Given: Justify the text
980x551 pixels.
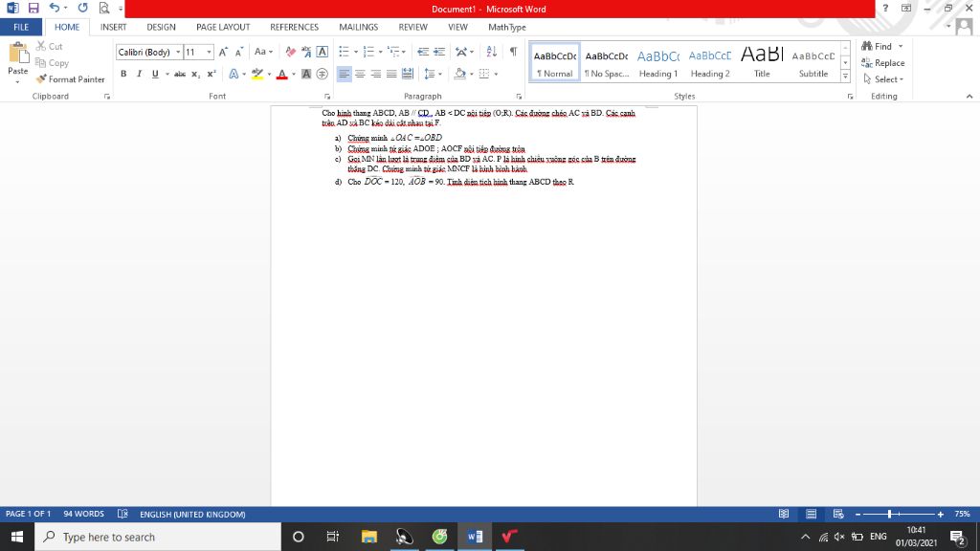Looking at the screenshot, I should [x=391, y=74].
